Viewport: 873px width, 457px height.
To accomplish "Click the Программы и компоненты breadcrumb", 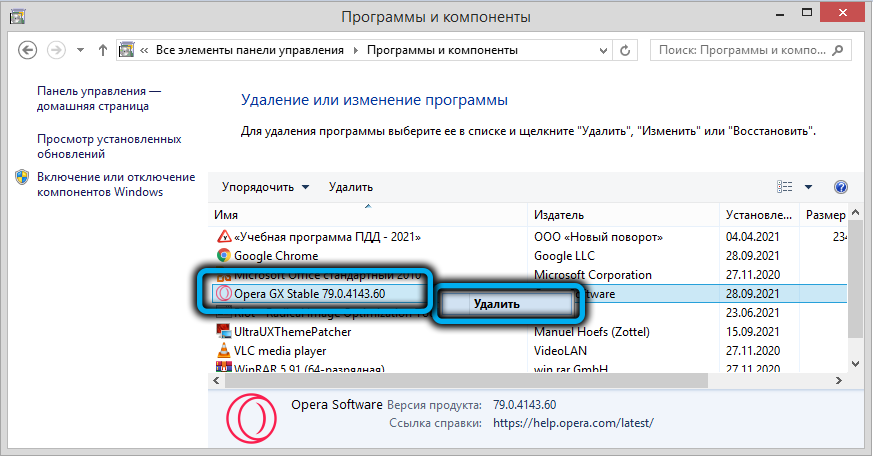I will point(443,50).
